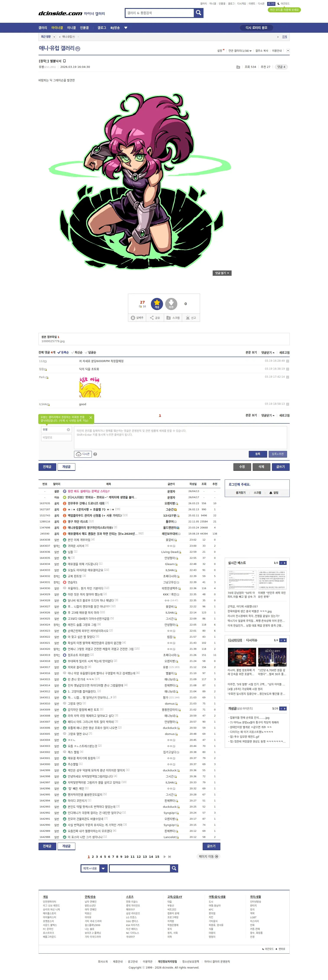Click the mobile icon next to post title

click(x=64, y=61)
